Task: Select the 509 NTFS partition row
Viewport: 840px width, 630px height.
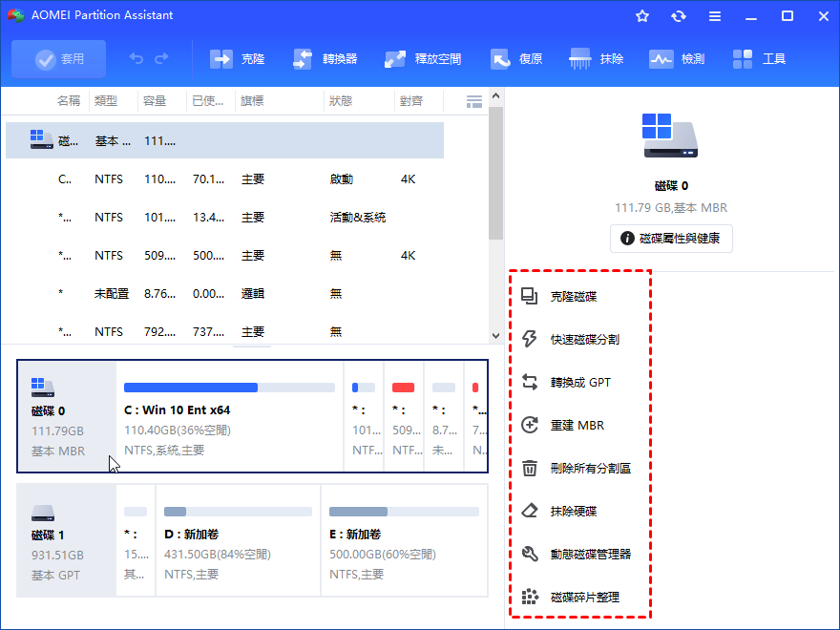Action: [224, 256]
